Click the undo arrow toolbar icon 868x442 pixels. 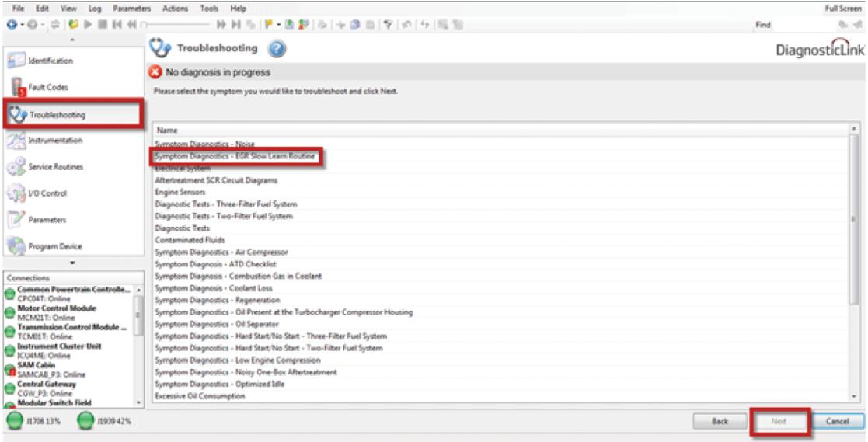(406, 24)
